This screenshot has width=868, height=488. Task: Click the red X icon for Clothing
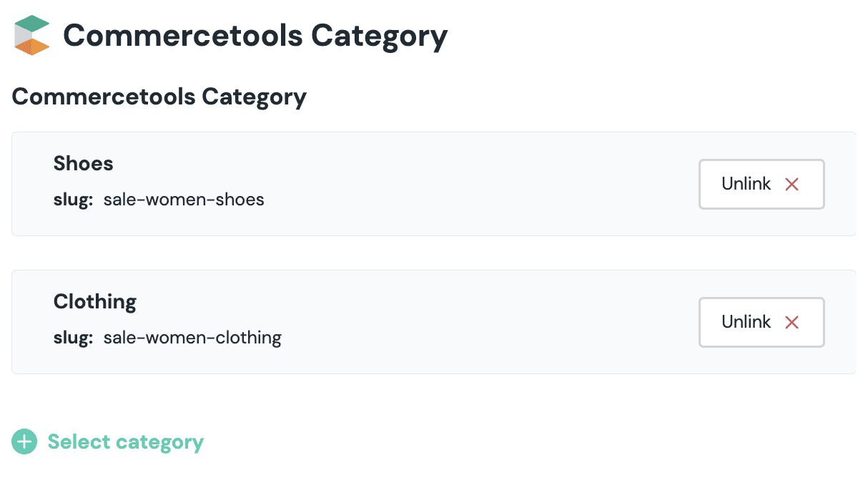click(791, 323)
